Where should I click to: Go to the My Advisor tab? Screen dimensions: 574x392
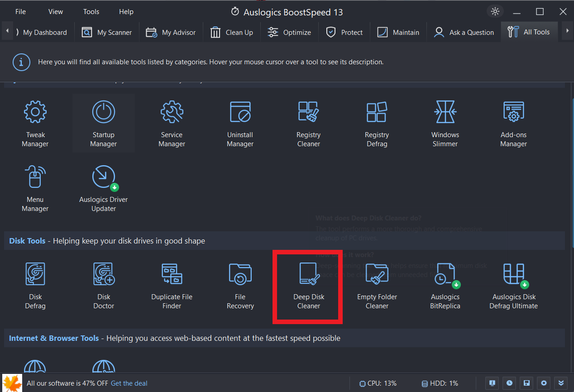[x=171, y=32]
